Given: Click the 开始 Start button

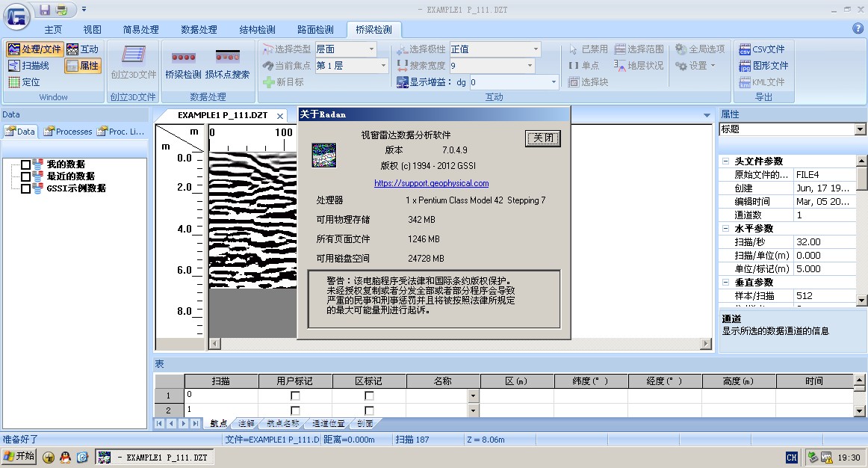Looking at the screenshot, I should click(19, 457).
